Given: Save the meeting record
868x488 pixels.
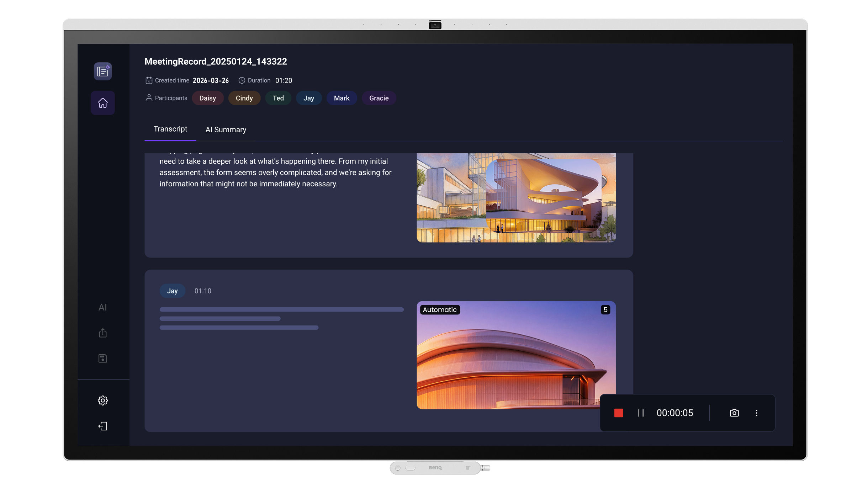Looking at the screenshot, I should coord(102,358).
